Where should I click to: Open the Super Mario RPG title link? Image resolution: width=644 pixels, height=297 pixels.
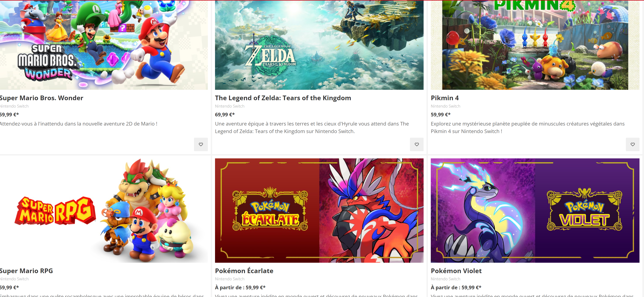pos(26,271)
